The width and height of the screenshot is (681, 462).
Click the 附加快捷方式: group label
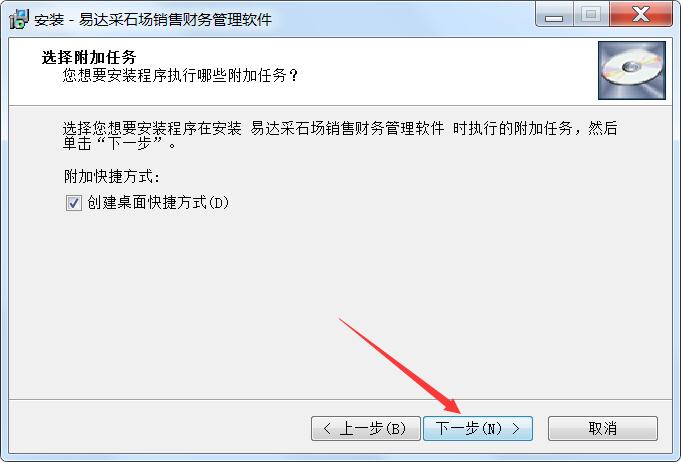pos(112,177)
